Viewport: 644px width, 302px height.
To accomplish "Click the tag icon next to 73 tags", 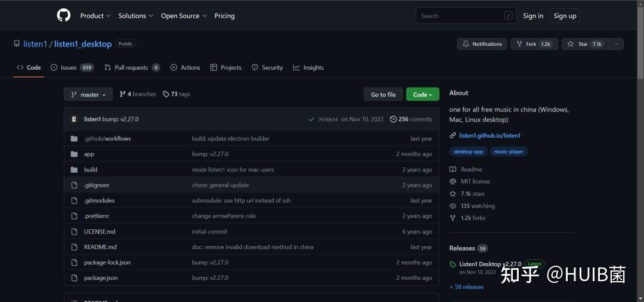I will tap(166, 94).
